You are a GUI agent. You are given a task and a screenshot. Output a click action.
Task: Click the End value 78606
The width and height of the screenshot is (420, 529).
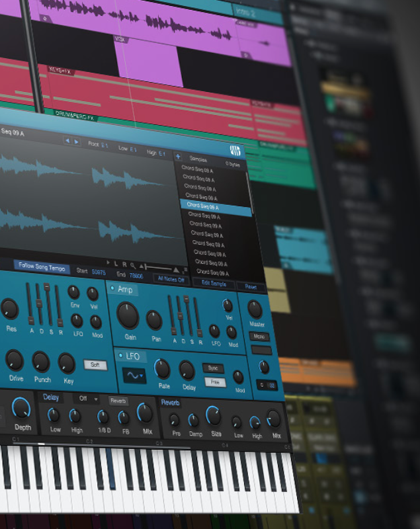click(136, 276)
